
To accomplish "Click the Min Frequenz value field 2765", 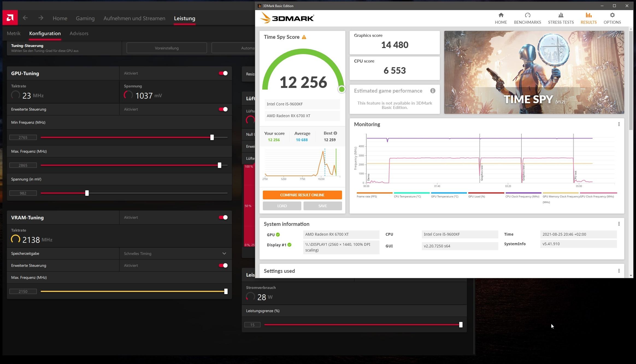I will (x=23, y=137).
